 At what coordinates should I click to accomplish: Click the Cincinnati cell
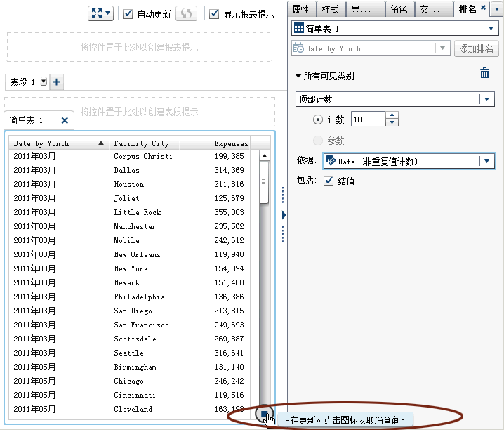pos(134,395)
